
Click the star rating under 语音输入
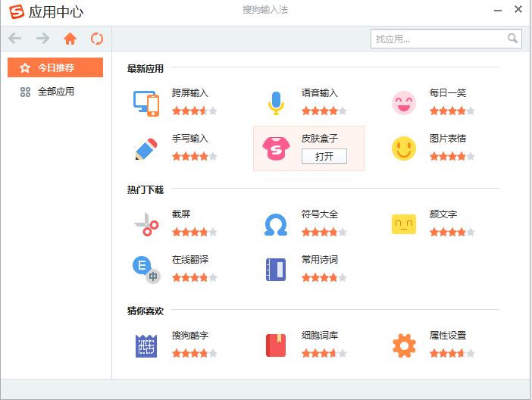click(324, 111)
